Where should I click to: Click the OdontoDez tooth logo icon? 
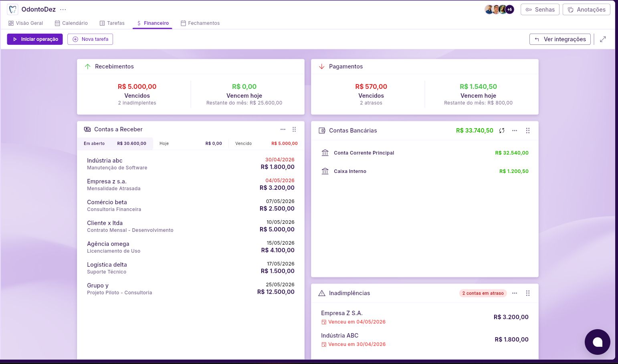(x=13, y=9)
